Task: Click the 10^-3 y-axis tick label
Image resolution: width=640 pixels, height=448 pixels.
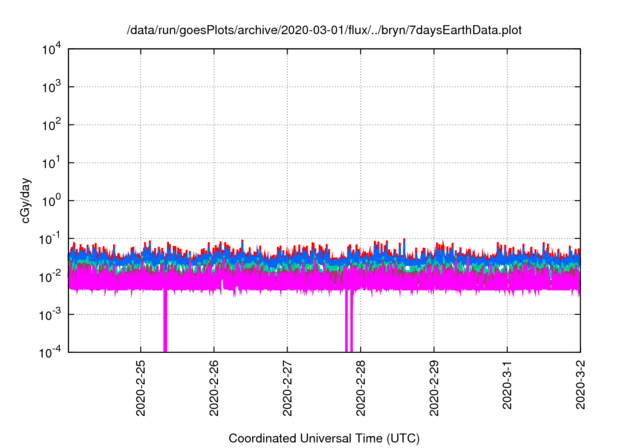Action: pos(50,315)
